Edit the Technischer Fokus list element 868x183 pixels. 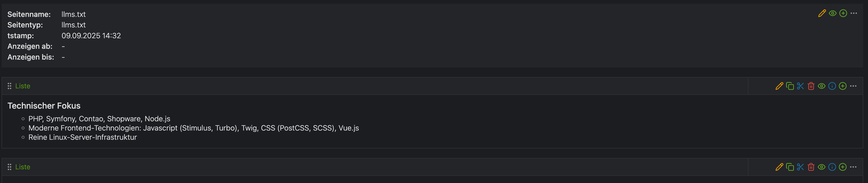click(x=779, y=86)
